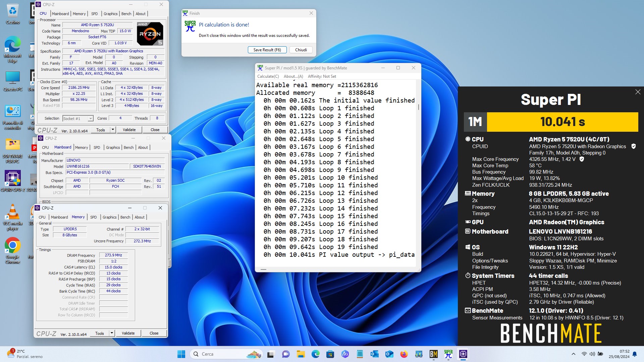Open Task View from the taskbar
This screenshot has height=362, width=644.
[271, 354]
